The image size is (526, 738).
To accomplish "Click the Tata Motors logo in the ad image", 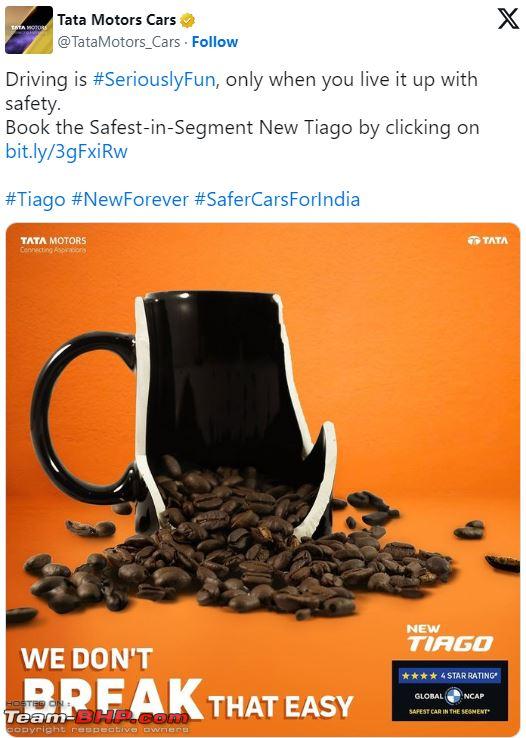I will click(53, 245).
